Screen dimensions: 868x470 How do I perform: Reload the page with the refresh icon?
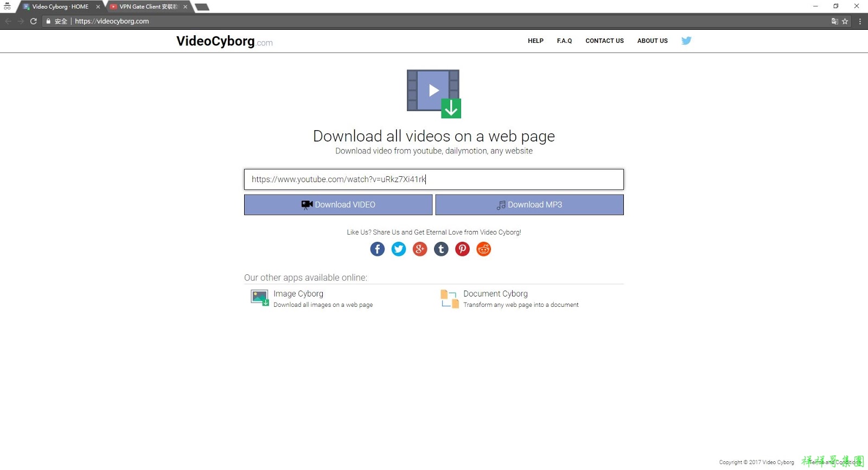click(34, 21)
